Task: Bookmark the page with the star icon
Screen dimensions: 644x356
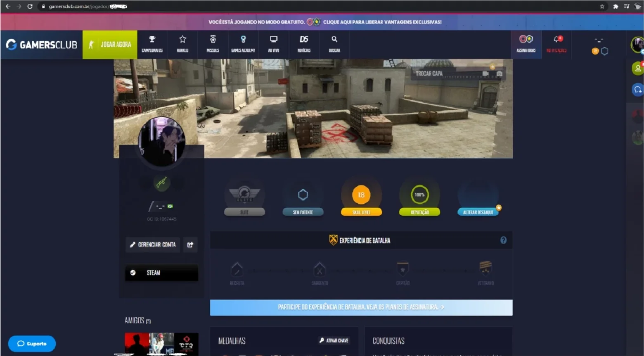Action: pyautogui.click(x=602, y=6)
